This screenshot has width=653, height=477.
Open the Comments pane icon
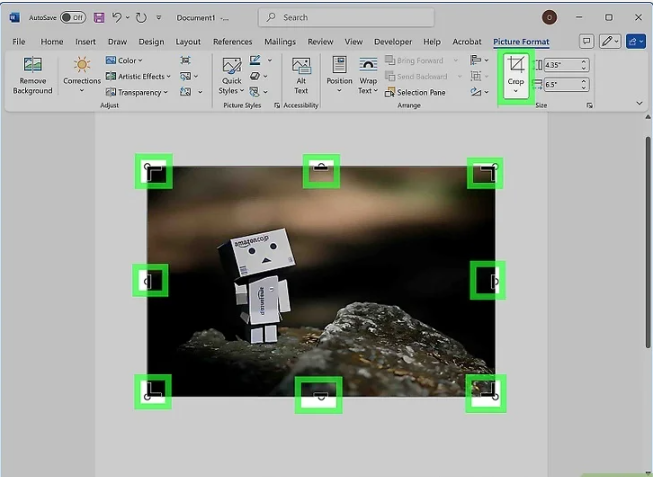pos(586,41)
